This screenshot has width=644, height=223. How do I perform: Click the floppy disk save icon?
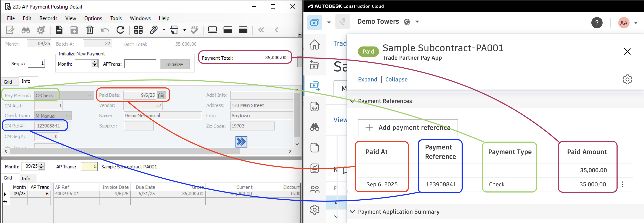[x=74, y=30]
